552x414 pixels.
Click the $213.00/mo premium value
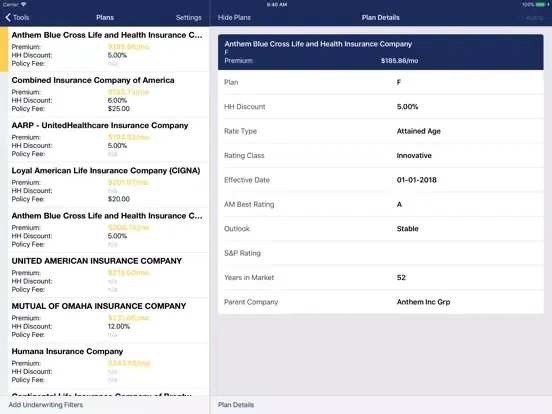(128, 272)
